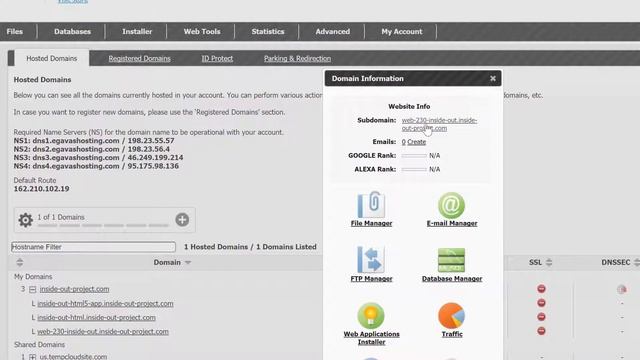Switch to the Registered Domains tab
The image size is (640, 360).
pyautogui.click(x=139, y=58)
